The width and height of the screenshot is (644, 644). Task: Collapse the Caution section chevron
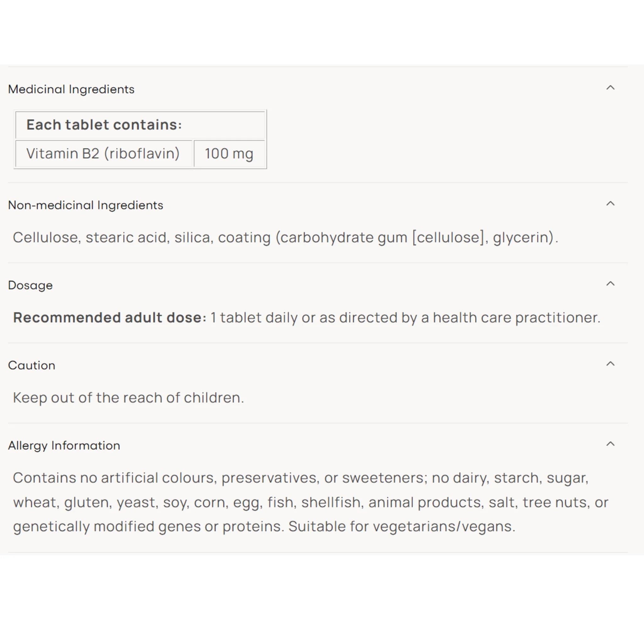pyautogui.click(x=610, y=364)
